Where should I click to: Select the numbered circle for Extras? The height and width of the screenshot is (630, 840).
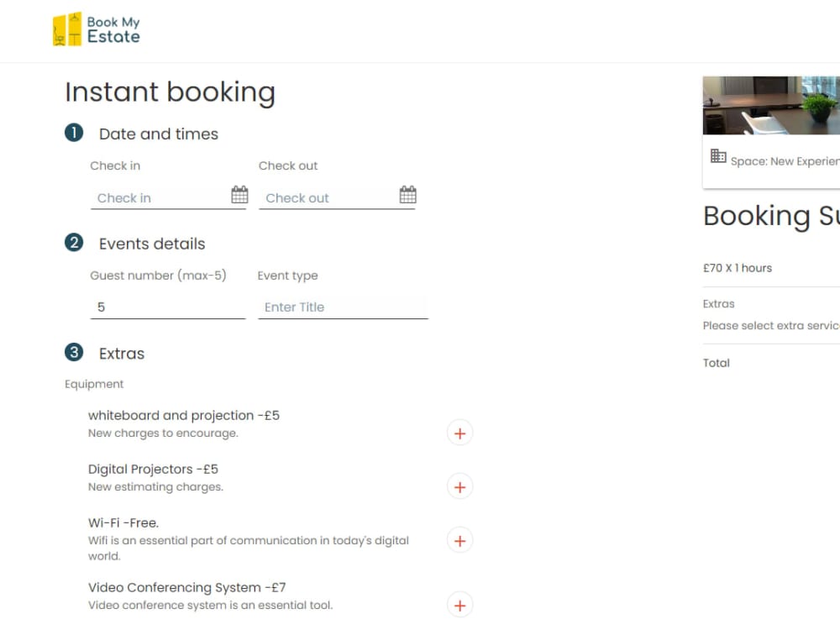[x=73, y=352]
